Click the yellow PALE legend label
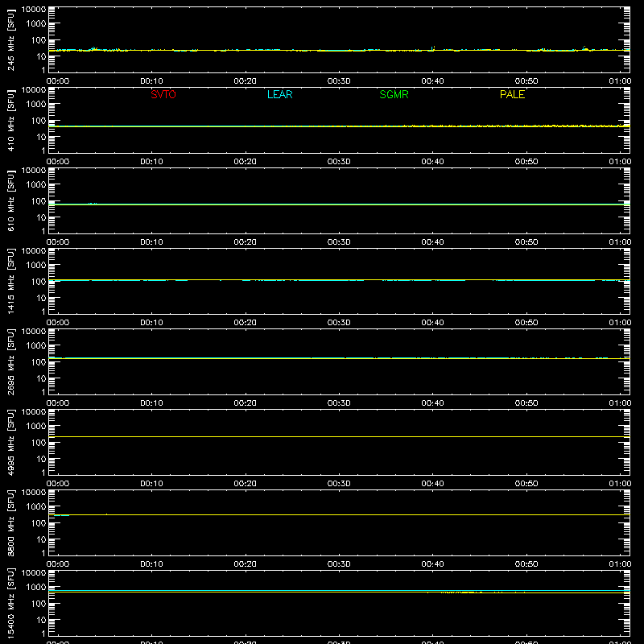Screen dimensions: 644x644 pos(512,94)
